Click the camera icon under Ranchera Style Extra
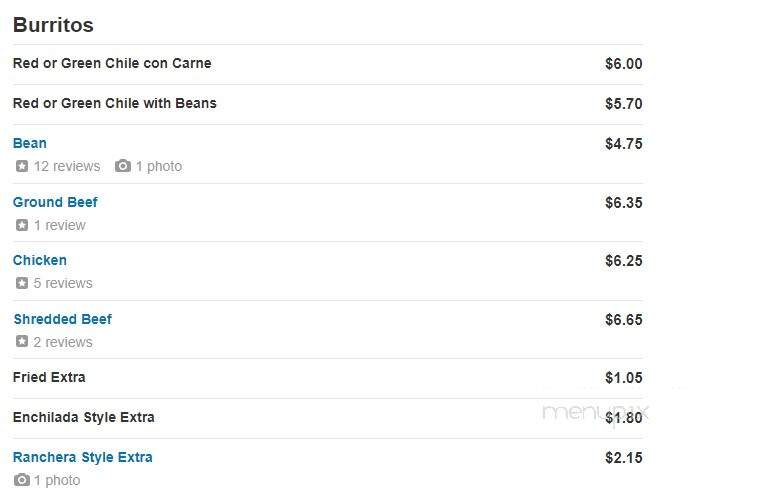This screenshot has width=775, height=495. [22, 480]
